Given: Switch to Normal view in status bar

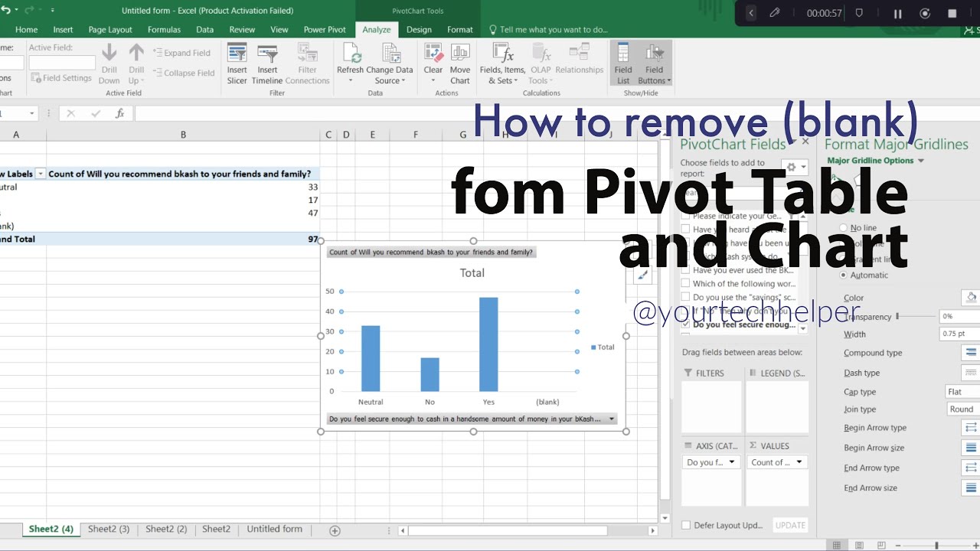Looking at the screenshot, I should 837,545.
